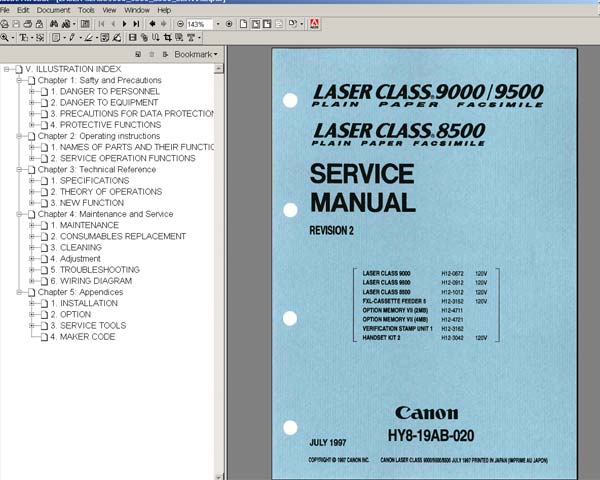
Task: Expand the 5. TROUBLESHOOTING bookmark
Action: coord(32,270)
